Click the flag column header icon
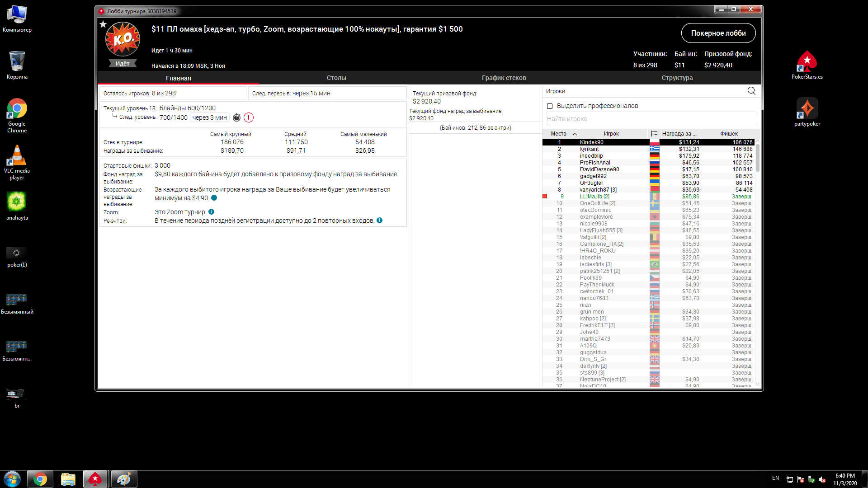This screenshot has height=488, width=868. coord(654,134)
